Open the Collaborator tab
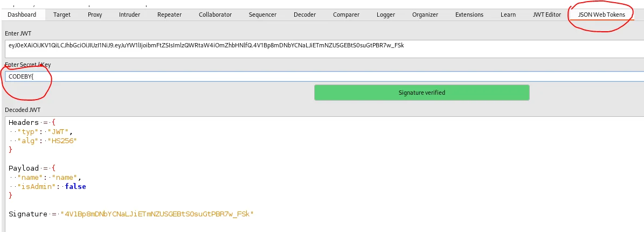 215,15
